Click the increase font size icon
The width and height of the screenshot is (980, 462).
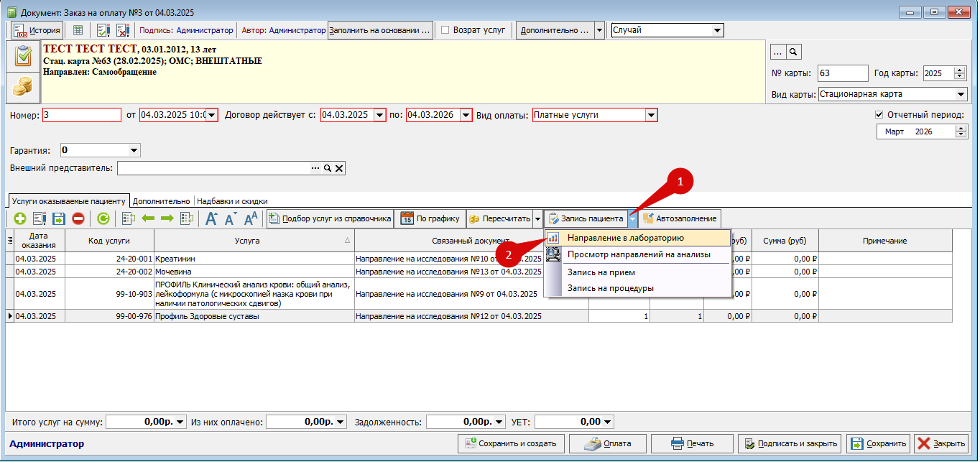(x=212, y=218)
